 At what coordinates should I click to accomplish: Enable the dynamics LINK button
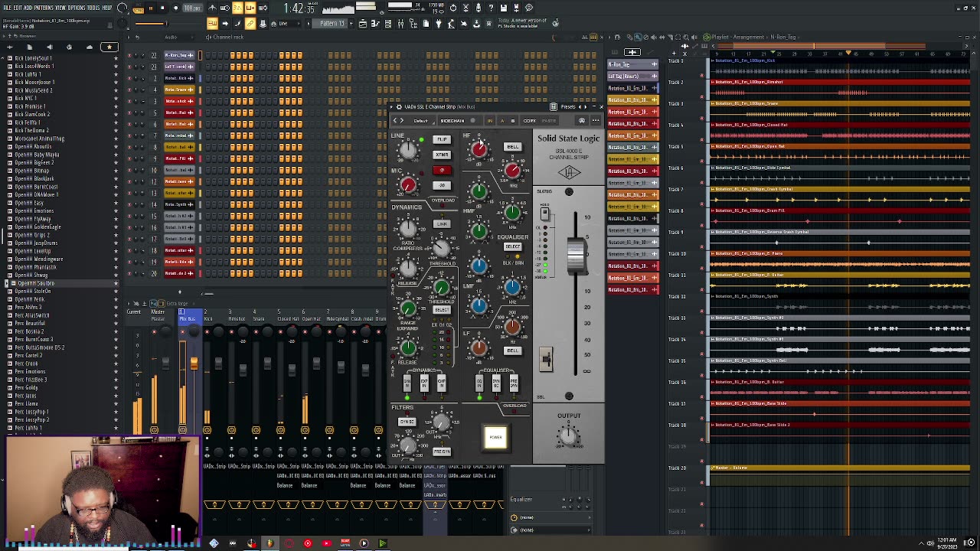coord(441,224)
